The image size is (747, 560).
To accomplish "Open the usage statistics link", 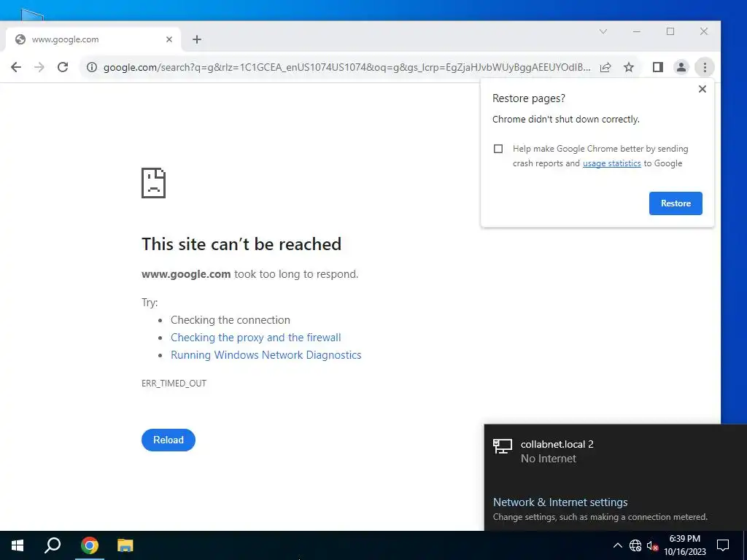I will click(612, 163).
